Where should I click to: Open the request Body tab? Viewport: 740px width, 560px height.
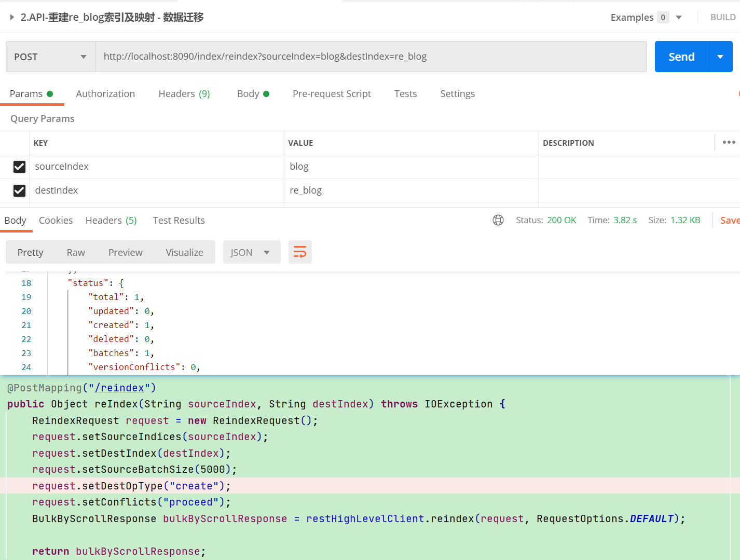click(253, 94)
